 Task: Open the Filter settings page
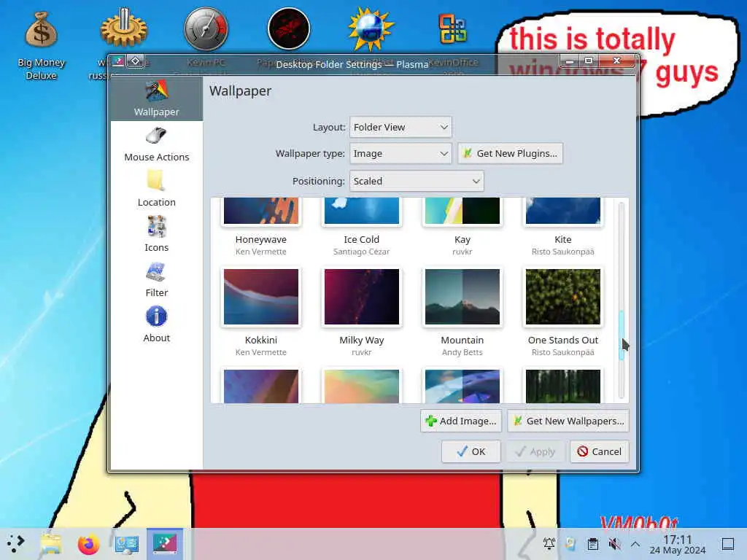156,280
